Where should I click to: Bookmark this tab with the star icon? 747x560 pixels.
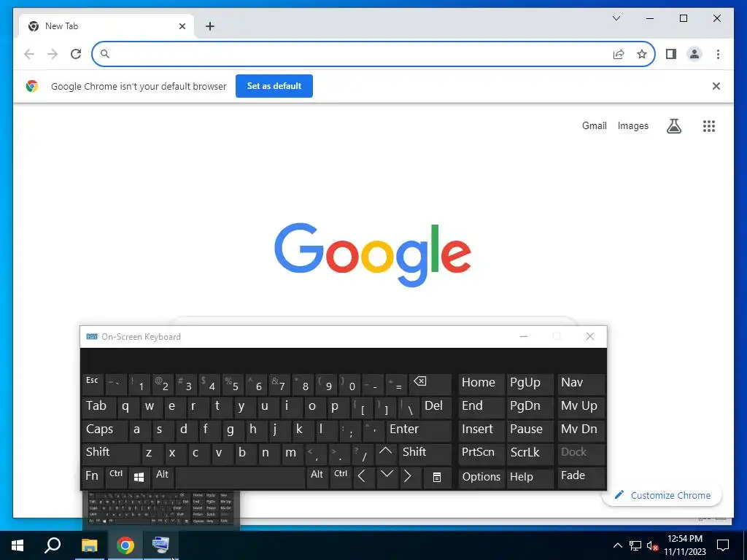click(642, 54)
